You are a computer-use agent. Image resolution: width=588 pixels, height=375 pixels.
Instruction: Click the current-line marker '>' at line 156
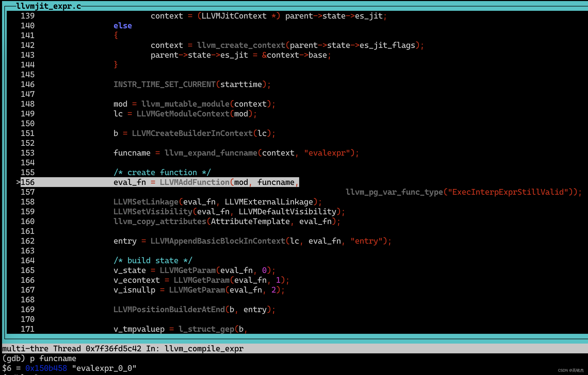[x=18, y=182]
